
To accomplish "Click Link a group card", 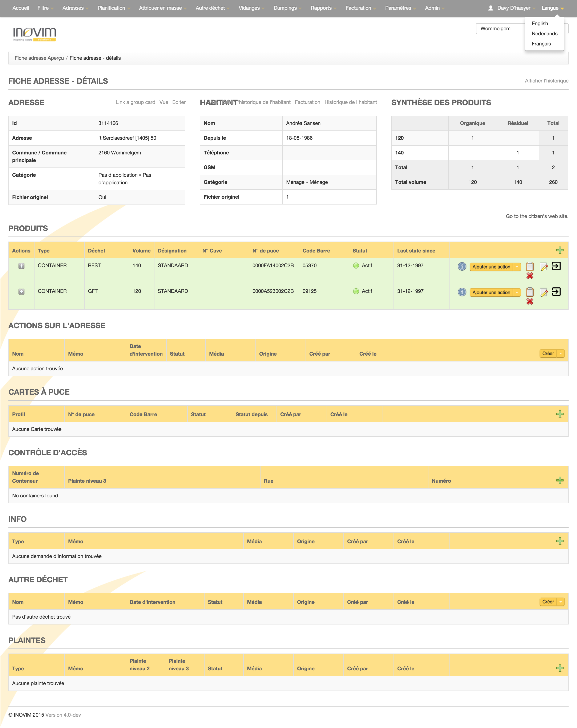I will [135, 102].
